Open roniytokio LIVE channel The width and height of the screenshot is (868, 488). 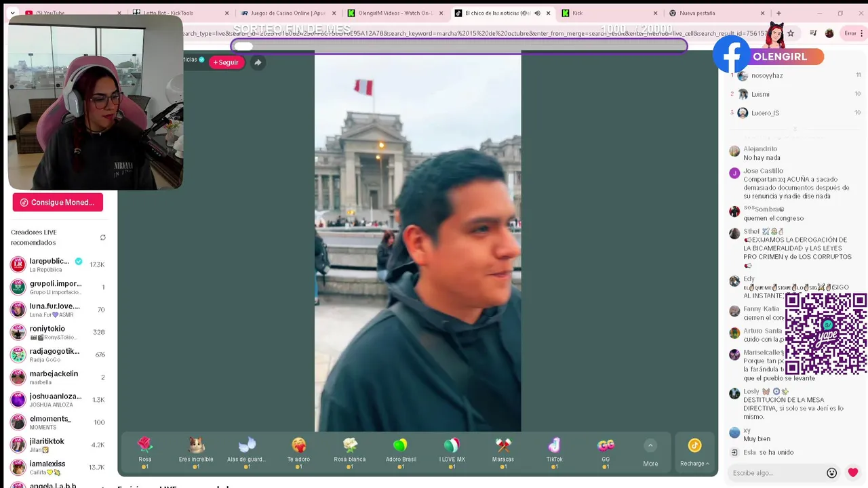[x=58, y=332]
